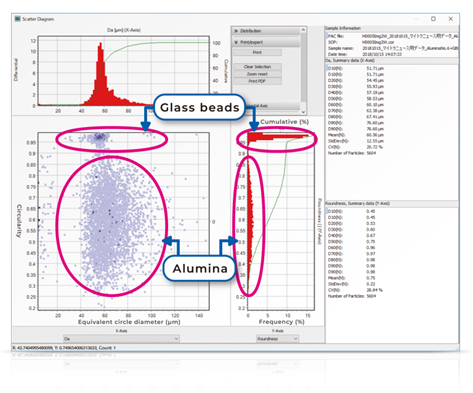
Task: Click the Sample Information panel header
Action: point(392,28)
